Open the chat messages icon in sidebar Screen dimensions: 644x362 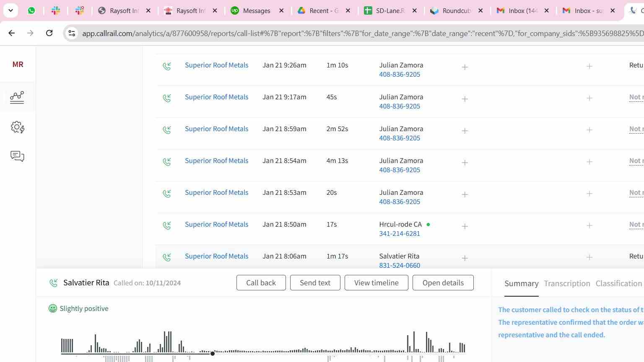[x=17, y=156]
